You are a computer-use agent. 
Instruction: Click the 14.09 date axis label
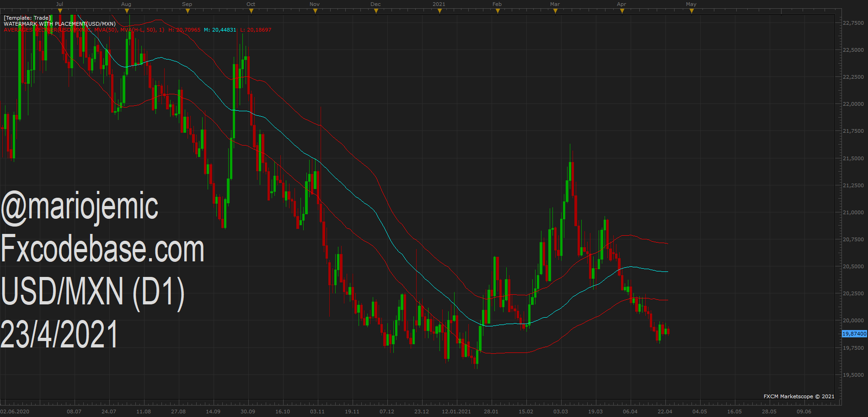coord(213,412)
